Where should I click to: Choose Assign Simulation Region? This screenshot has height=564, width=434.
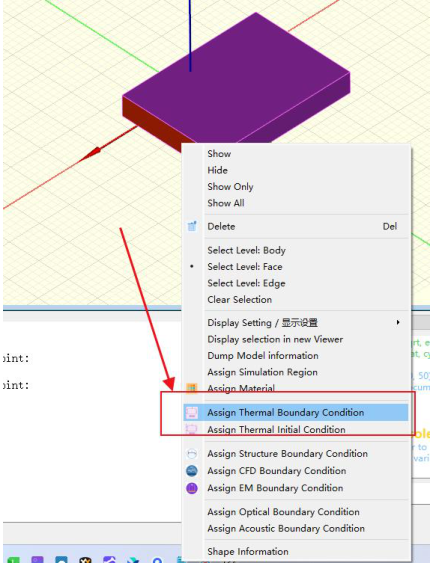click(296, 372)
